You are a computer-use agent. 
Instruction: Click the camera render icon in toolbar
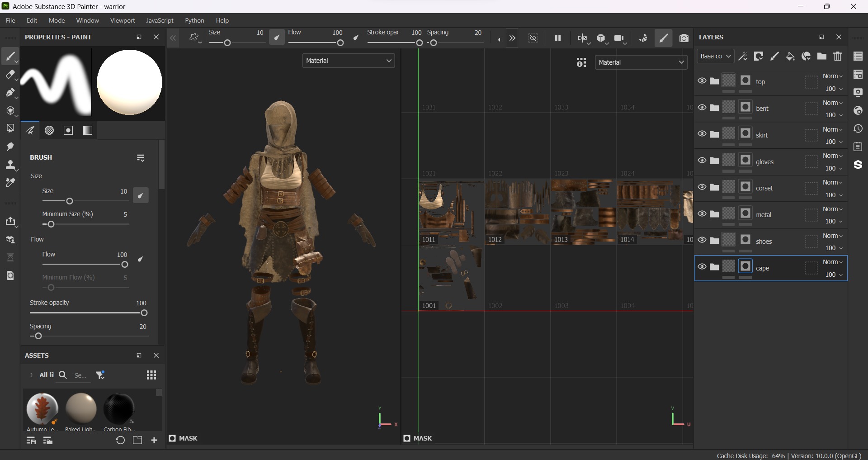click(684, 38)
